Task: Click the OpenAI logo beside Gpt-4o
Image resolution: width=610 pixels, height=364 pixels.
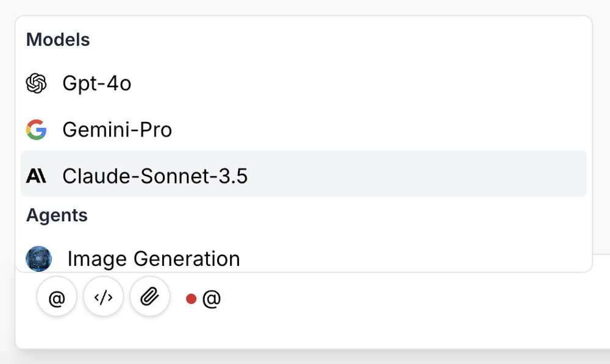Action: point(37,84)
